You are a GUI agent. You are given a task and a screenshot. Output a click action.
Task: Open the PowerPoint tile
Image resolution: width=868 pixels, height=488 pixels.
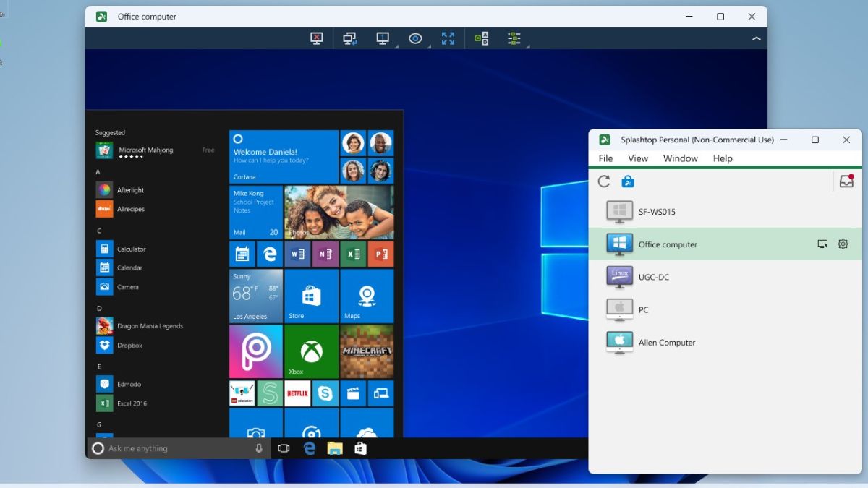point(380,254)
